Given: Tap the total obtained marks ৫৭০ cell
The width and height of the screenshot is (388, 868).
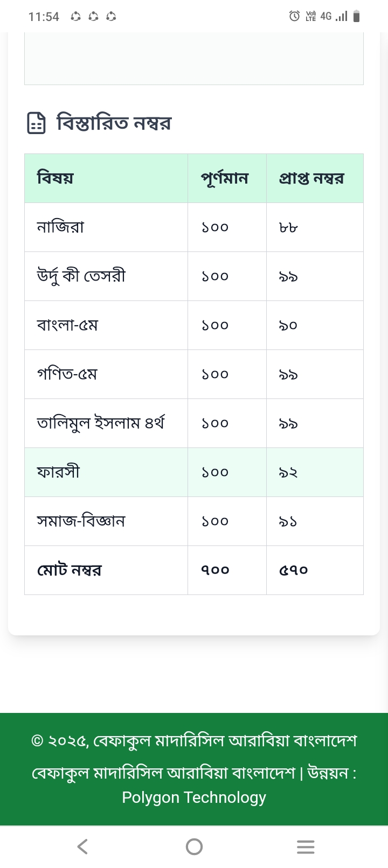Looking at the screenshot, I should pyautogui.click(x=293, y=570).
